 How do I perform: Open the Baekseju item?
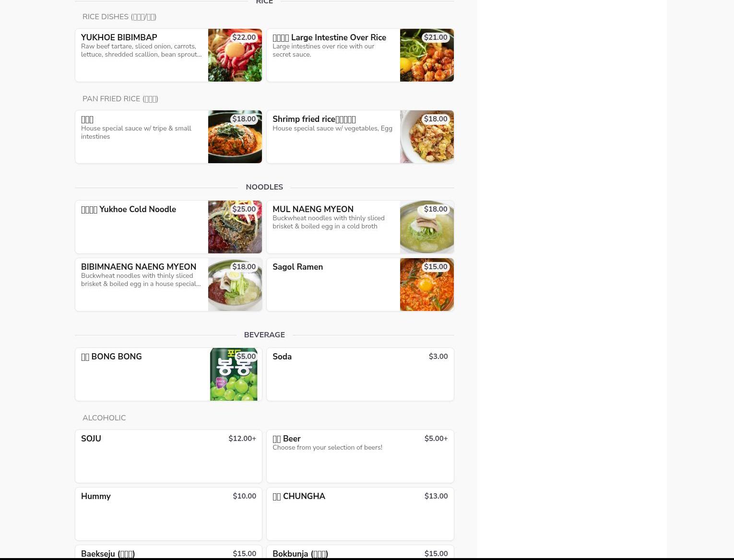pyautogui.click(x=168, y=552)
